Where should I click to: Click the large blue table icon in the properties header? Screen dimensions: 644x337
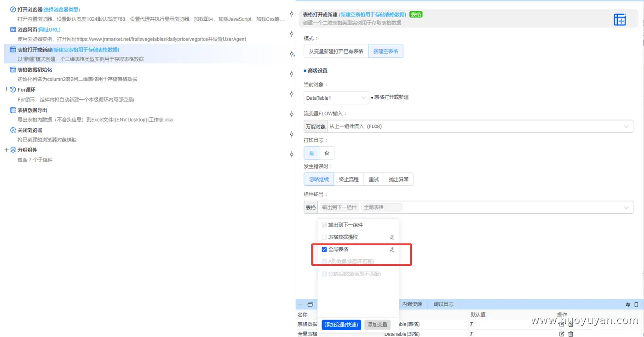(620, 19)
